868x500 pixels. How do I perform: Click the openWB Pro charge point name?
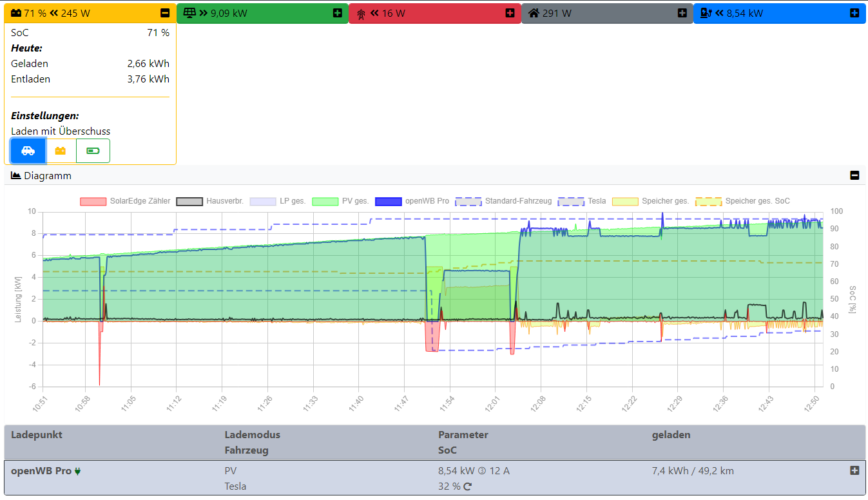pyautogui.click(x=41, y=470)
